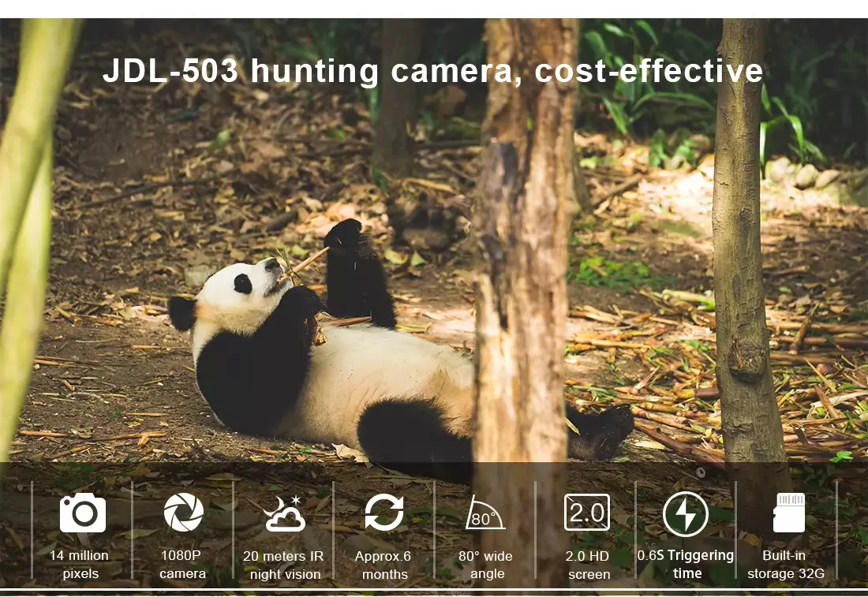Image resolution: width=868 pixels, height=597 pixels.
Task: Click the JDL-503 hunting camera headline
Action: [x=432, y=71]
